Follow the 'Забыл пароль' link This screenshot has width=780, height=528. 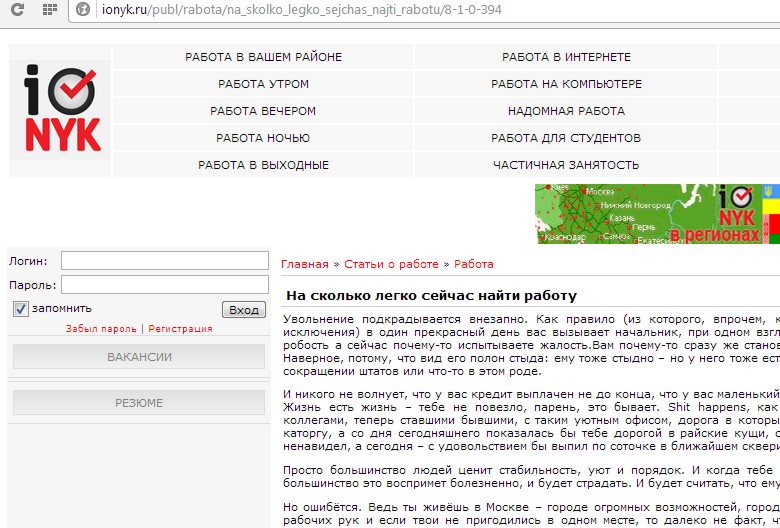(x=101, y=328)
